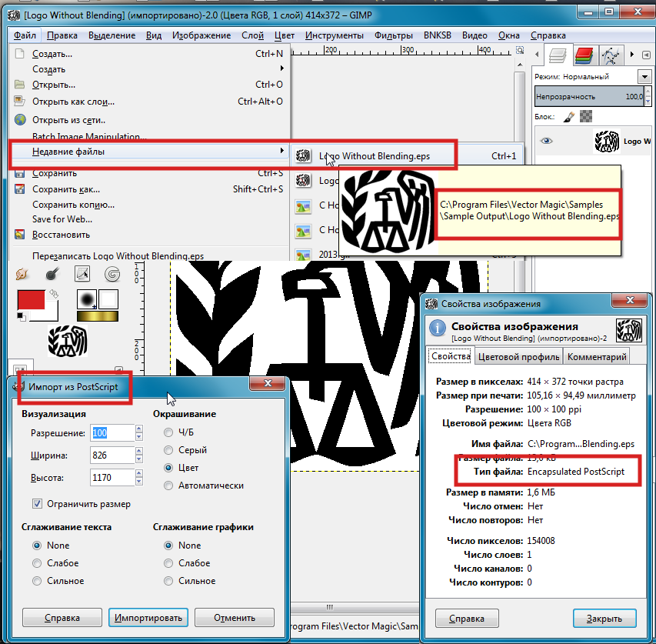The height and width of the screenshot is (644, 656).
Task: Click Справка in Свойства изображения dialog
Action: pyautogui.click(x=467, y=619)
